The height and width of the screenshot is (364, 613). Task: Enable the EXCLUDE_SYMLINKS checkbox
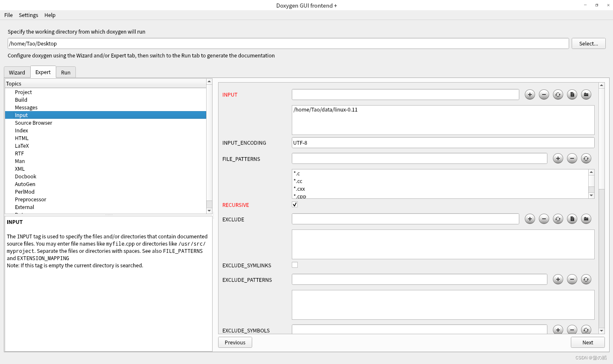pyautogui.click(x=295, y=265)
